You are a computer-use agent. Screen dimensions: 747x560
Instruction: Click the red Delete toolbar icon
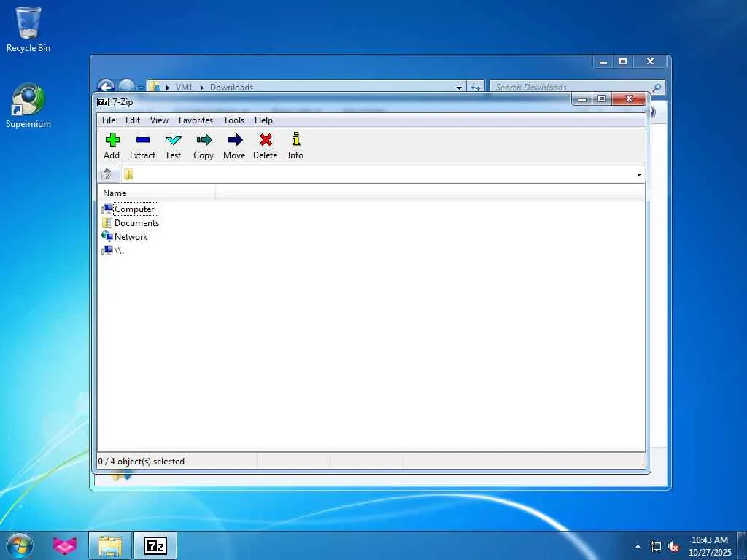[x=266, y=139]
